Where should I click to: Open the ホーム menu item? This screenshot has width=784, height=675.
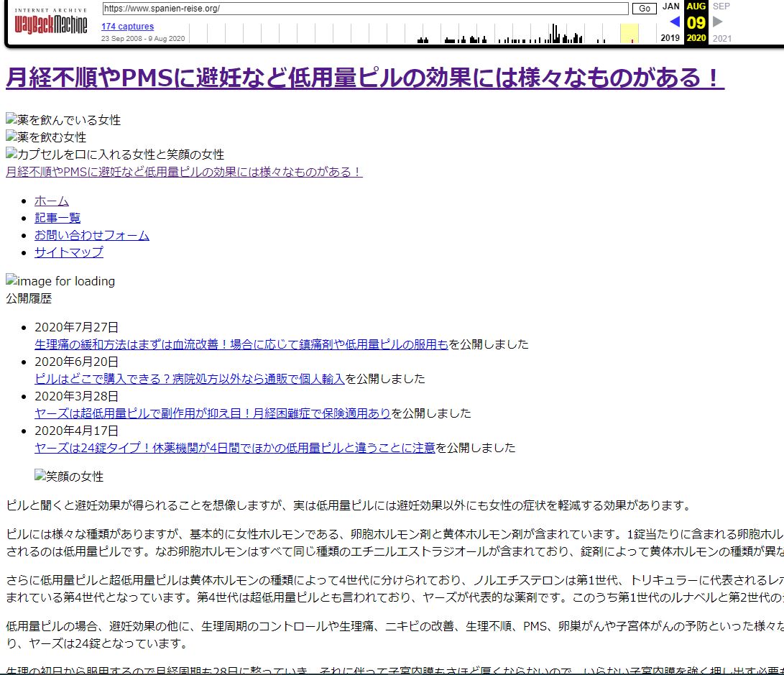(x=52, y=201)
